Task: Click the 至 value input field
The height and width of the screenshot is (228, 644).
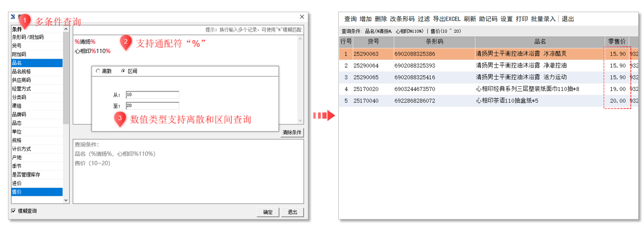Action: [152, 106]
